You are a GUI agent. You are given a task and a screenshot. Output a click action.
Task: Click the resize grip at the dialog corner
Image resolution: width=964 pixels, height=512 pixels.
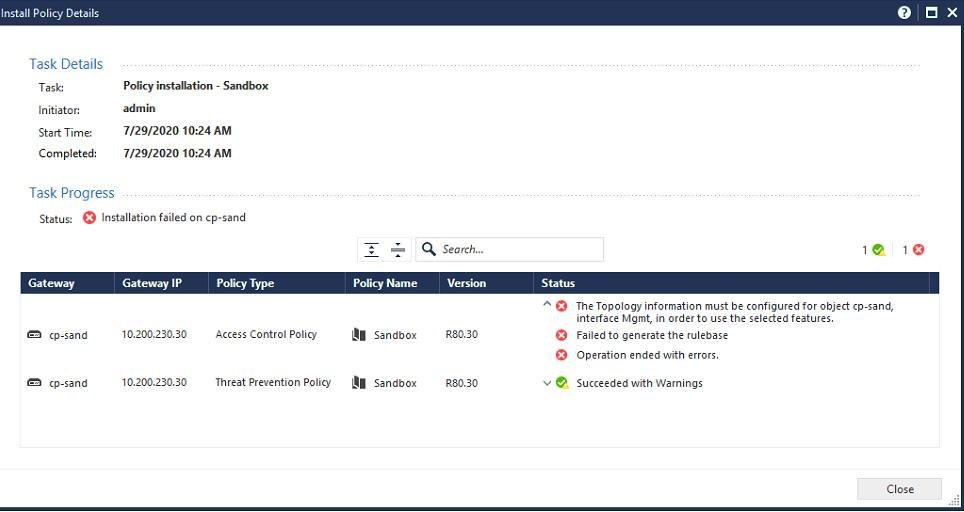pyautogui.click(x=954, y=501)
